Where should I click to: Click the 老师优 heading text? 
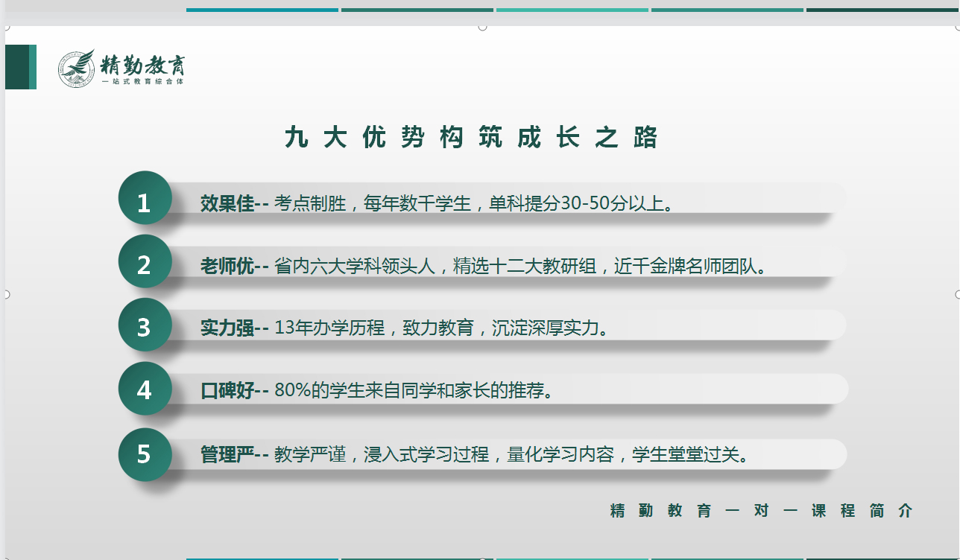[x=227, y=266]
